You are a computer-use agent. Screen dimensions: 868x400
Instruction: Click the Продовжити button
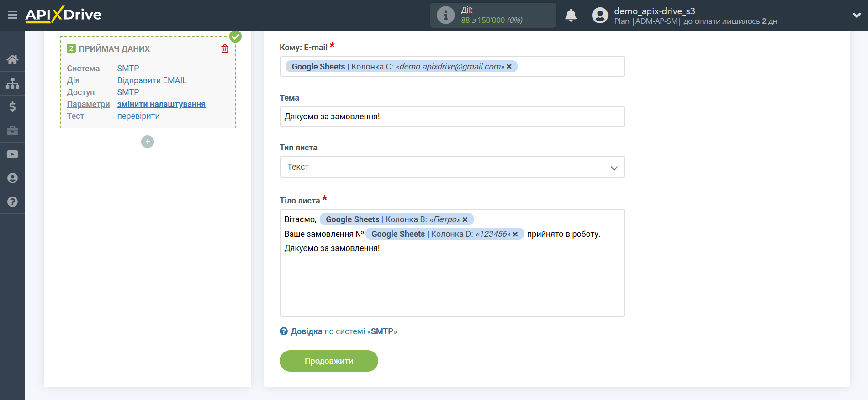click(329, 361)
